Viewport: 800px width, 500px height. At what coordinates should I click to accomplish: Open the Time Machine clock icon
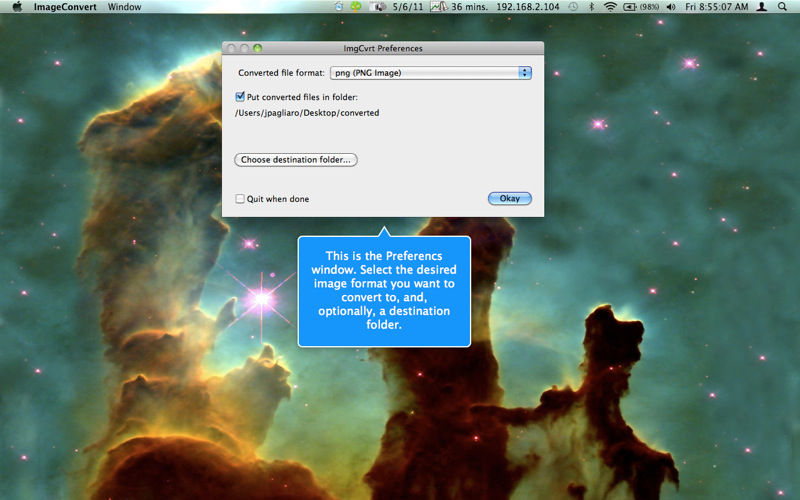pos(573,7)
